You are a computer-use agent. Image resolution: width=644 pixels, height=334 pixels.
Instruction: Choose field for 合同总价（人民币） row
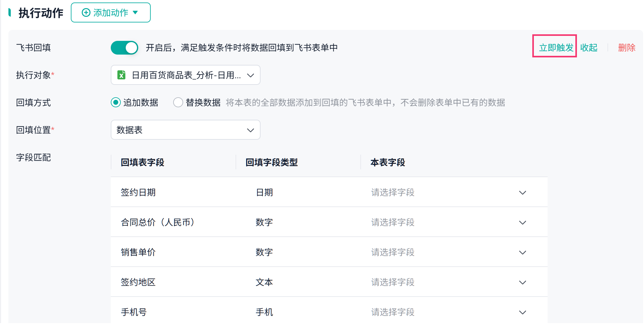[448, 222]
